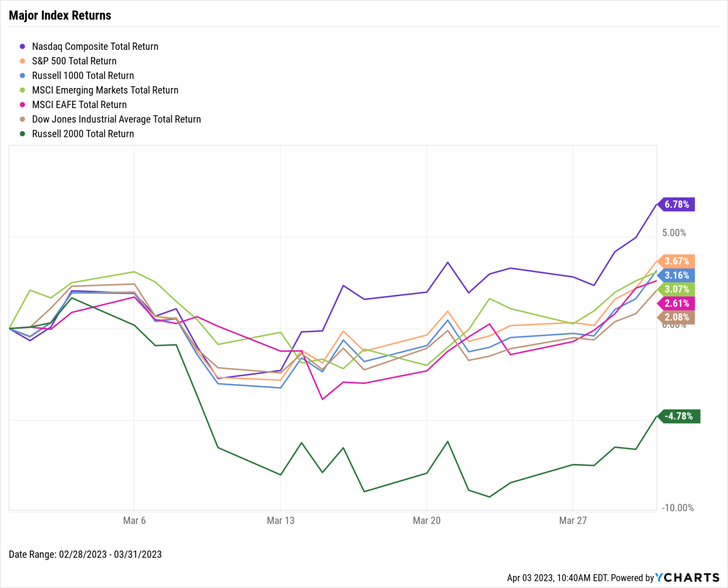
Task: Expand the 6.78% Nasdaq value tag
Action: point(677,205)
